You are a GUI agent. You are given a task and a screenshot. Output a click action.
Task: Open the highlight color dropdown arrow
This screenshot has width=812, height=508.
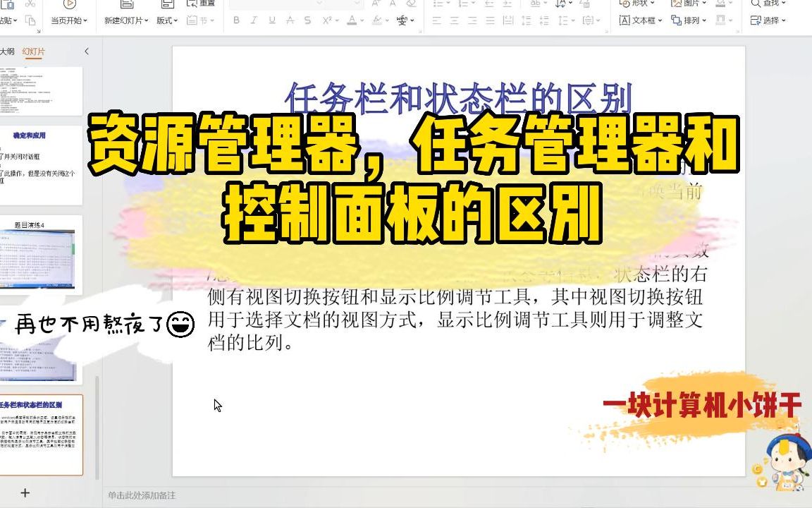click(386, 21)
